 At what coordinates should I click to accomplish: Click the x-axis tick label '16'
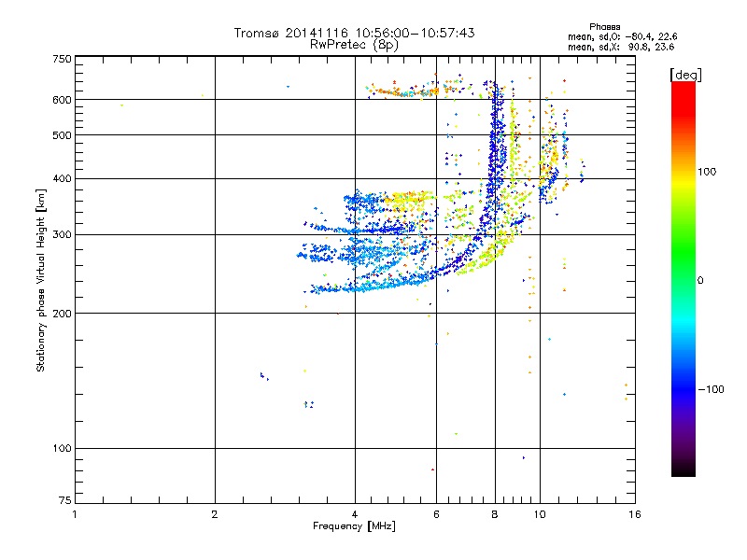point(635,514)
